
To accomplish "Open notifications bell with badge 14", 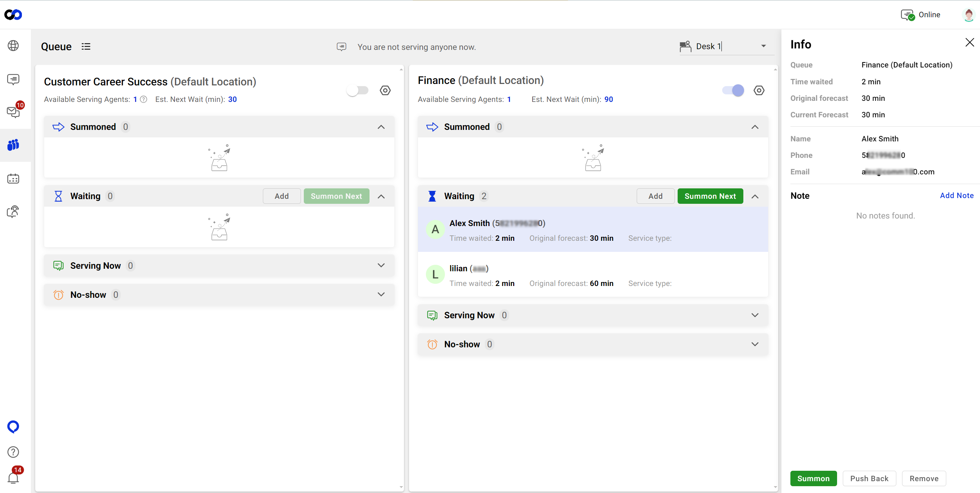I will pos(13,478).
